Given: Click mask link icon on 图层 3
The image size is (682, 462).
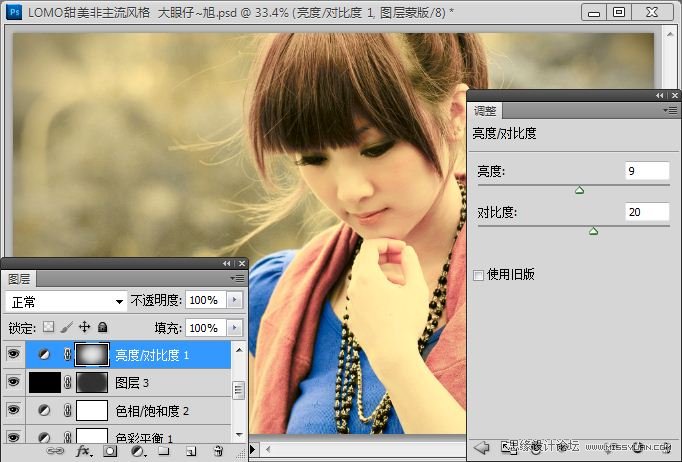Looking at the screenshot, I should [67, 383].
